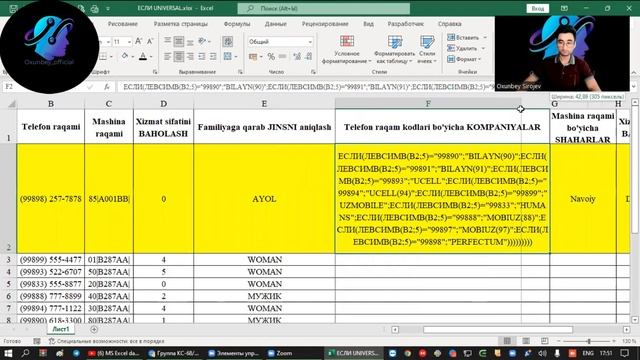Click the fill color bucket icon

coord(124,56)
